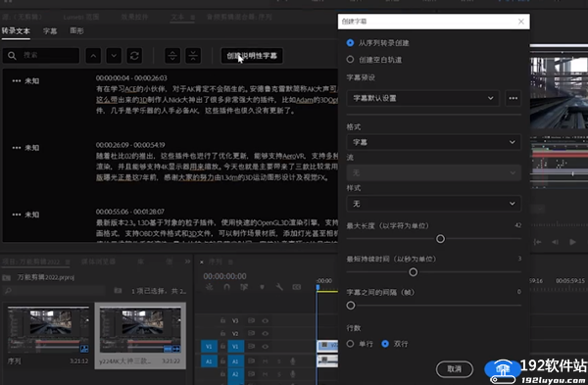Screen dimensions: 588x385
Task: Select 从序列转录创建 radio option
Action: pyautogui.click(x=350, y=43)
